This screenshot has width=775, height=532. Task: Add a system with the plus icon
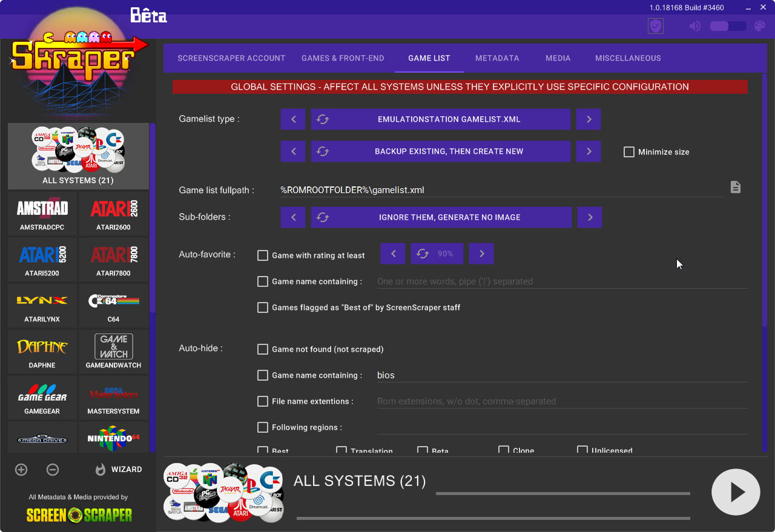coord(21,470)
